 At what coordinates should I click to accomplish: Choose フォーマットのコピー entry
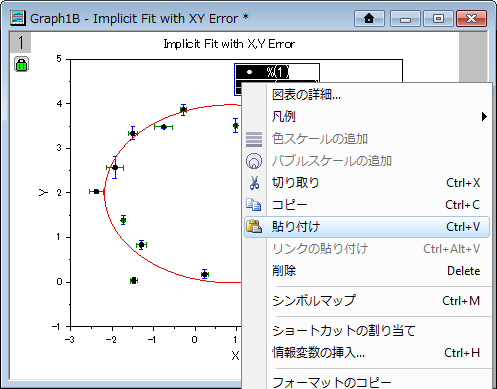click(x=368, y=382)
